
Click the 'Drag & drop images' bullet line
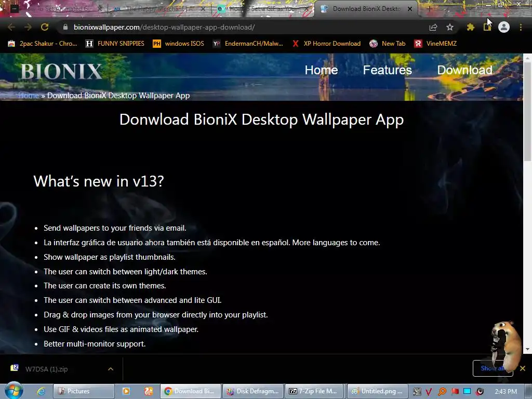156,315
